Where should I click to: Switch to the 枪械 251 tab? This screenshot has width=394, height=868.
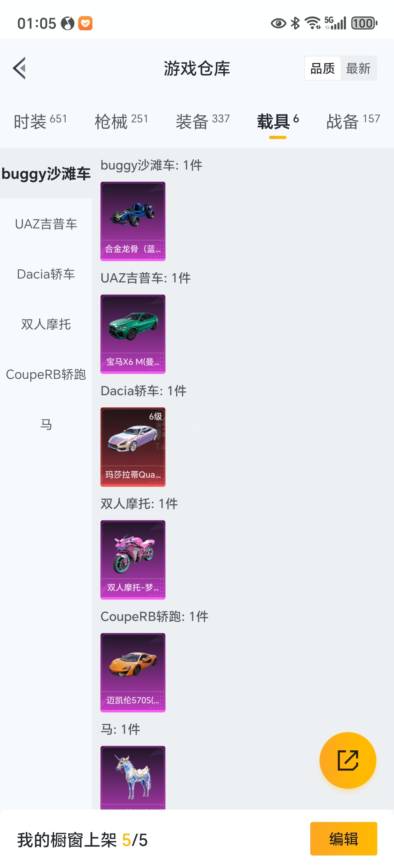tap(121, 121)
